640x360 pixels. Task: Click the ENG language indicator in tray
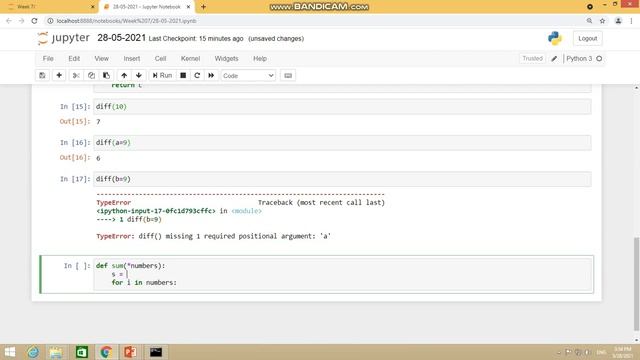pyautogui.click(x=601, y=352)
